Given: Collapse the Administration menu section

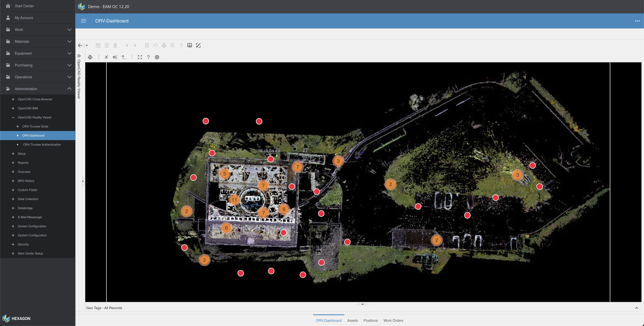Looking at the screenshot, I should point(69,89).
